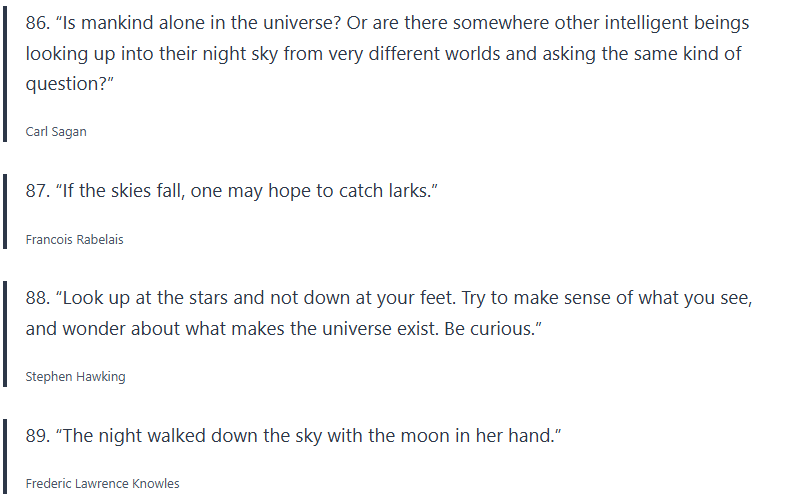Click the Frederic Lawrence Knowles author name
This screenshot has height=499, width=807.
tap(103, 484)
